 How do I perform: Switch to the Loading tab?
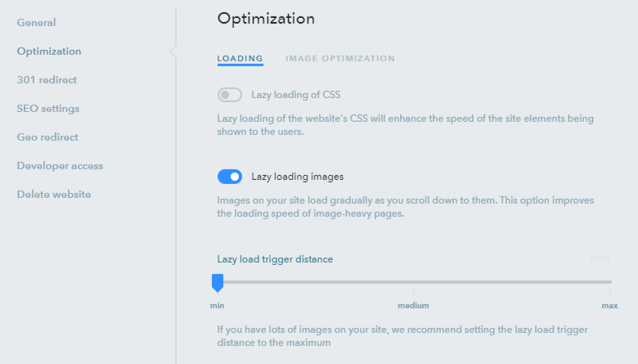tap(240, 59)
